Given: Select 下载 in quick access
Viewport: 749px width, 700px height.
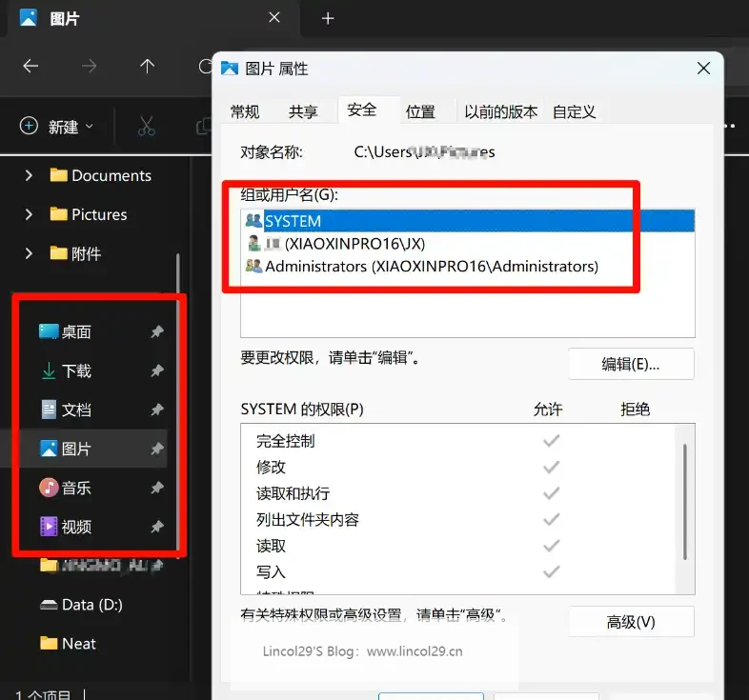Looking at the screenshot, I should tap(76, 370).
